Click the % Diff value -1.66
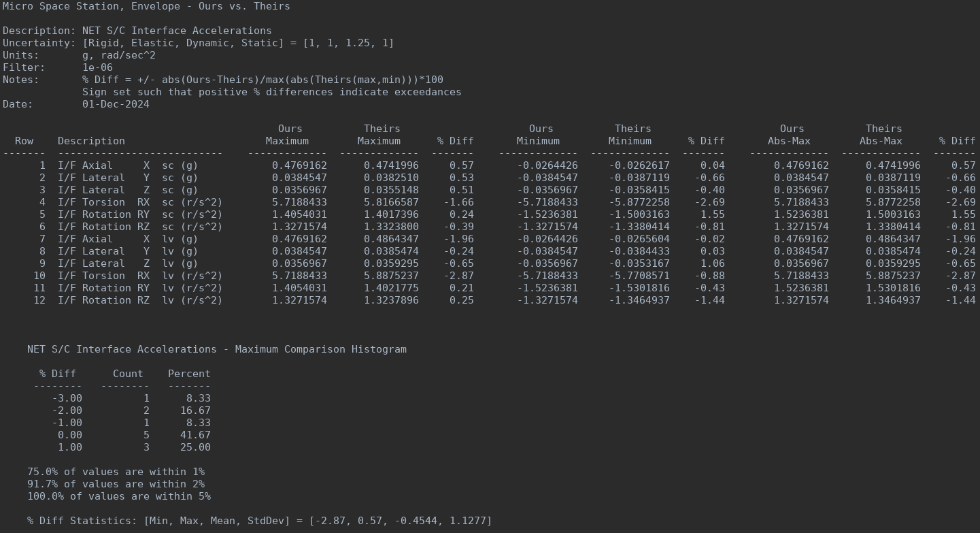This screenshot has width=980, height=533. (458, 202)
